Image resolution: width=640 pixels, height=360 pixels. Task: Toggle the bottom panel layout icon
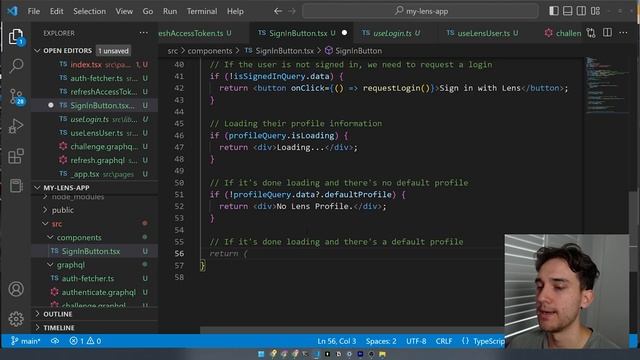pyautogui.click(x=567, y=11)
